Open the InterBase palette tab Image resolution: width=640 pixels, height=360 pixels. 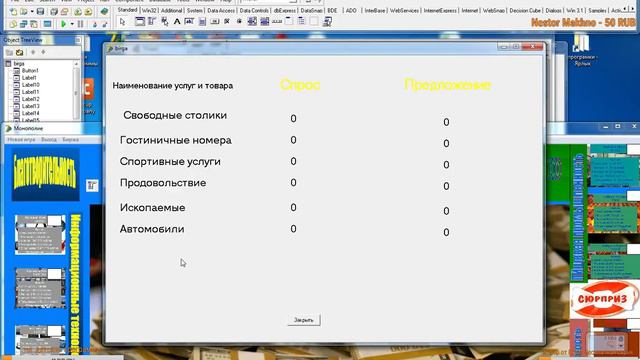tap(375, 10)
